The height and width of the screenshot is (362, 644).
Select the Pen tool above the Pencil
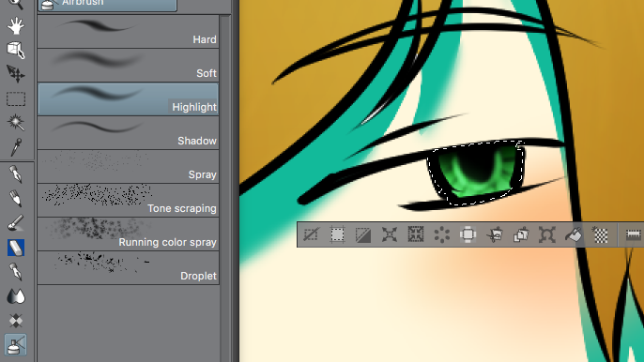[16, 174]
